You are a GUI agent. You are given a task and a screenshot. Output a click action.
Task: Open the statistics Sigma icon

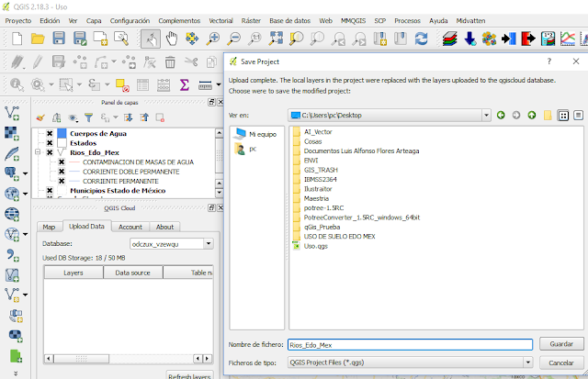pyautogui.click(x=184, y=85)
